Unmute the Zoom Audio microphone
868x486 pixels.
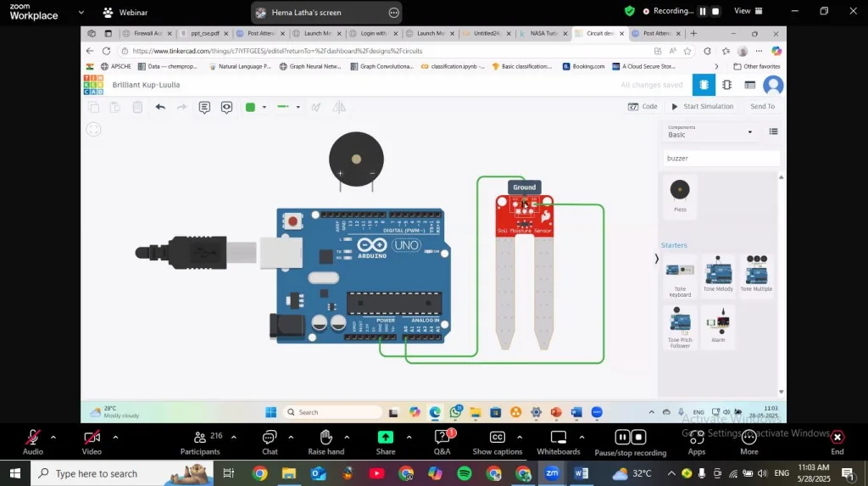(x=33, y=438)
